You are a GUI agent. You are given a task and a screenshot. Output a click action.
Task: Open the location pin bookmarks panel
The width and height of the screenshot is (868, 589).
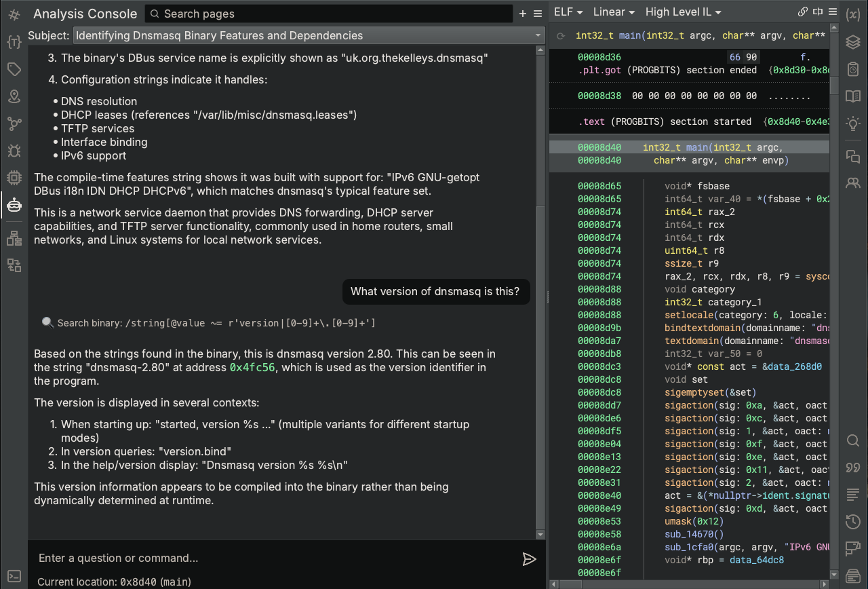tap(14, 96)
